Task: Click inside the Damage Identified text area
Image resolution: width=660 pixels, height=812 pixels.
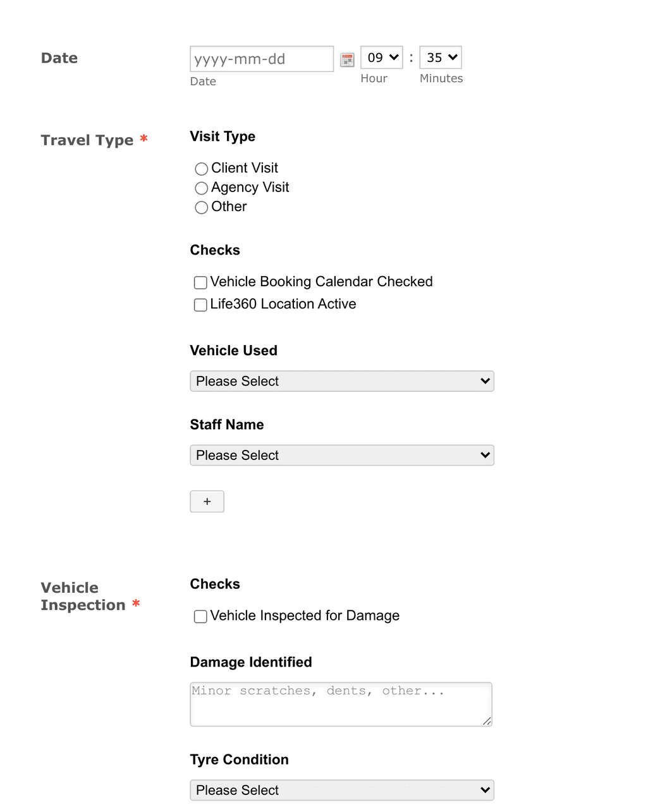Action: click(x=341, y=704)
